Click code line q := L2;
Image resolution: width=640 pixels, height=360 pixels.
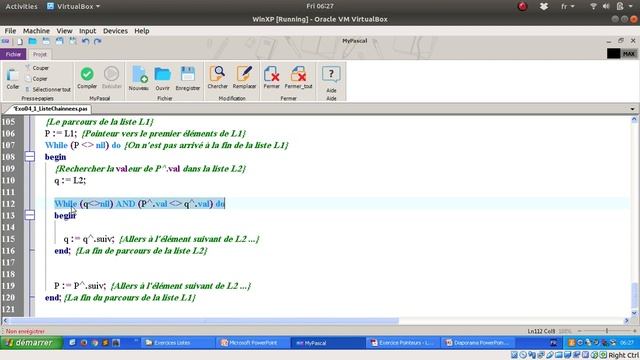coord(70,180)
